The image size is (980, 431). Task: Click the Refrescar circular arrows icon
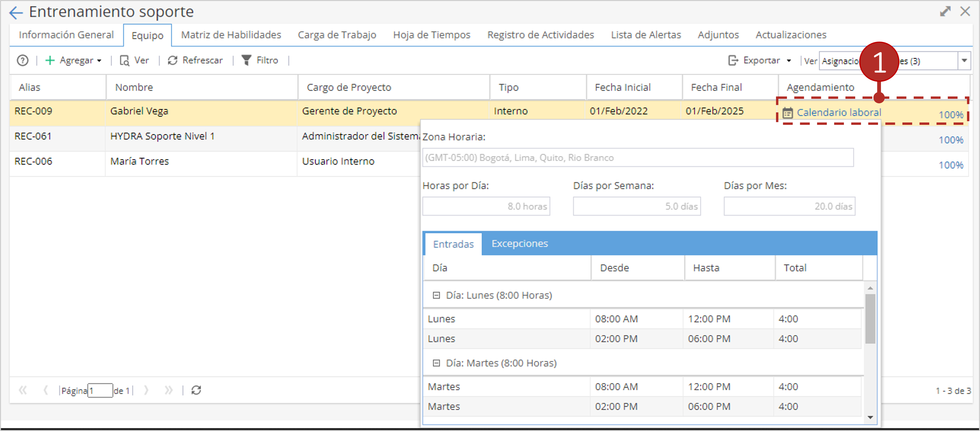(173, 60)
